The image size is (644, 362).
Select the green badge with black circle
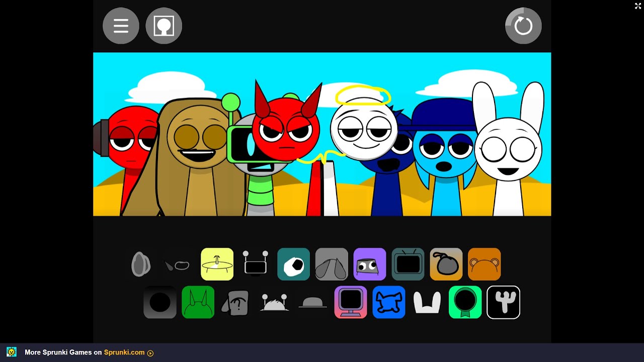click(x=465, y=302)
